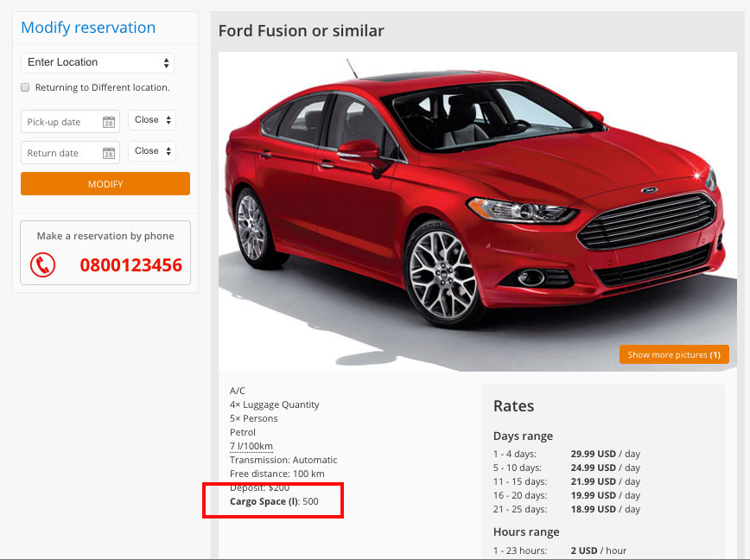This screenshot has width=750, height=560.
Task: Open the calendar icon for Return date
Action: 109,153
